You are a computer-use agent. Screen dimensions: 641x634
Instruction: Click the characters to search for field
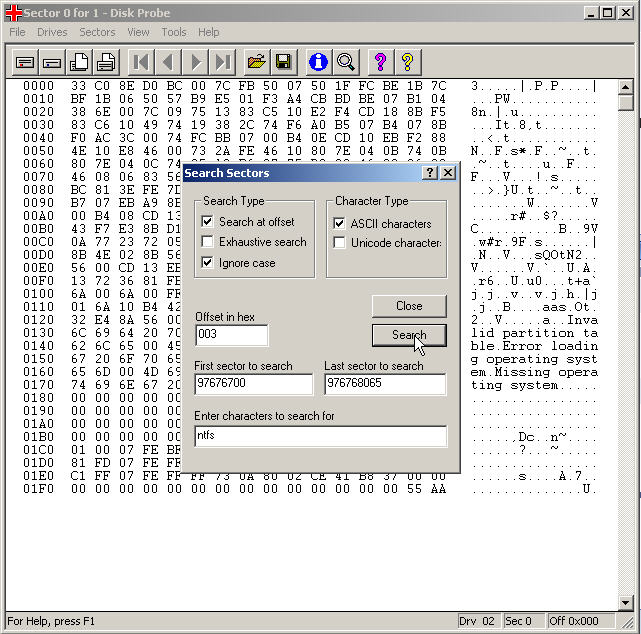(321, 436)
